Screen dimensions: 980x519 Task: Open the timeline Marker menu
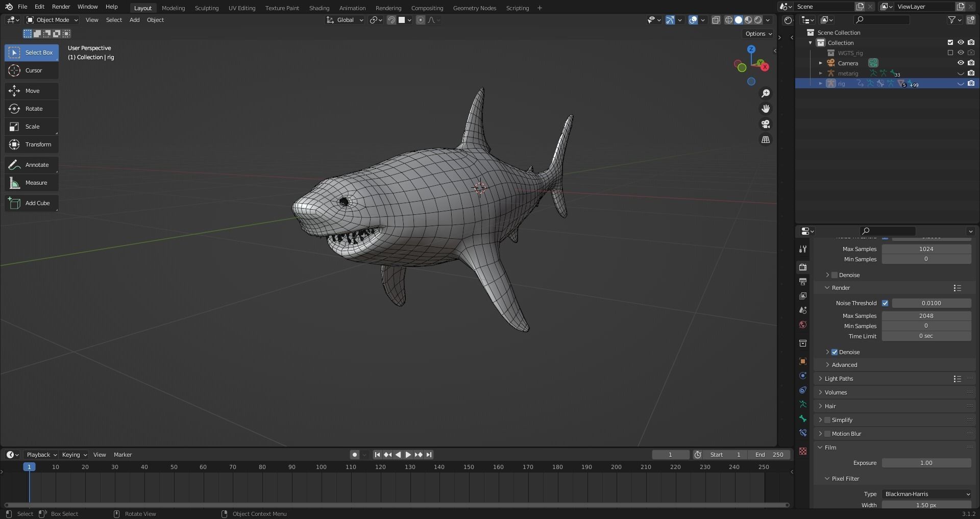point(122,455)
